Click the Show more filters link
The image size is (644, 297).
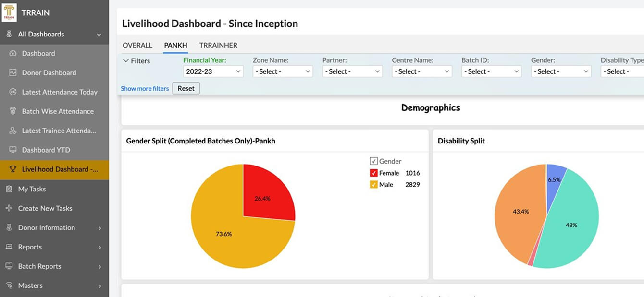click(x=144, y=88)
